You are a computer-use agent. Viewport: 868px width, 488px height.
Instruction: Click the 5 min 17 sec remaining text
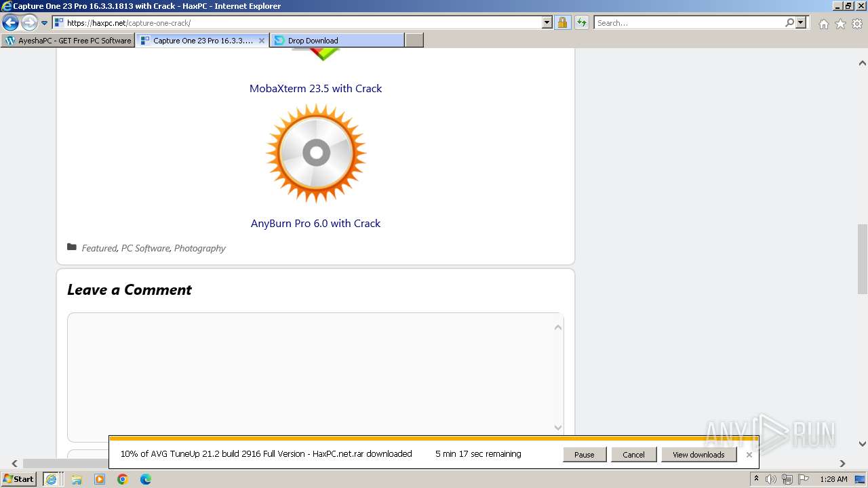[478, 454]
